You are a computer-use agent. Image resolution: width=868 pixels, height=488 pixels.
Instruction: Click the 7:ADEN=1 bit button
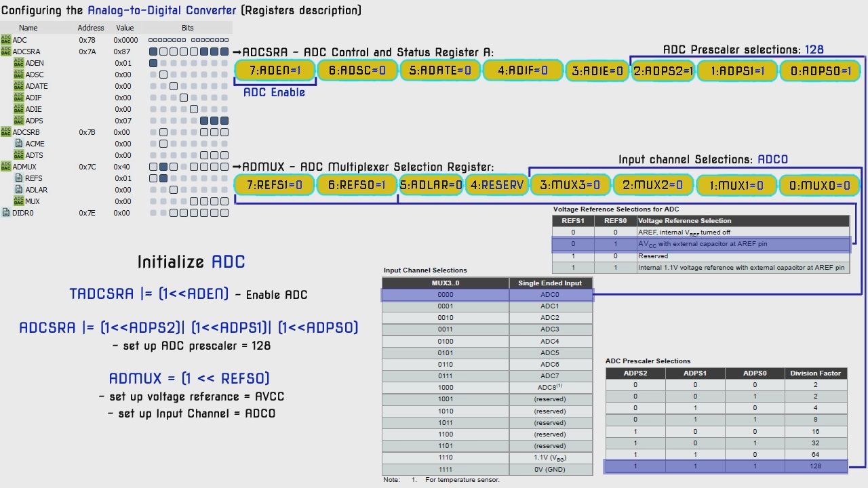tap(274, 69)
